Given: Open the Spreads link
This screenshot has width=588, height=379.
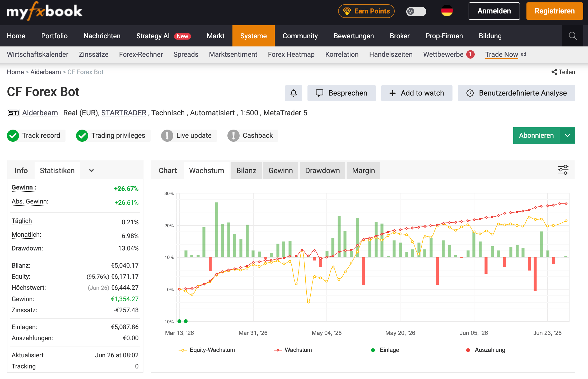Looking at the screenshot, I should coord(186,54).
